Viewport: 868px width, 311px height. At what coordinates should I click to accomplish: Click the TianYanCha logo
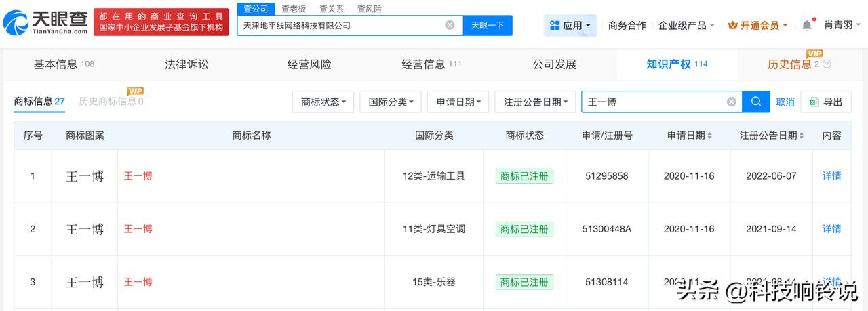click(x=45, y=22)
